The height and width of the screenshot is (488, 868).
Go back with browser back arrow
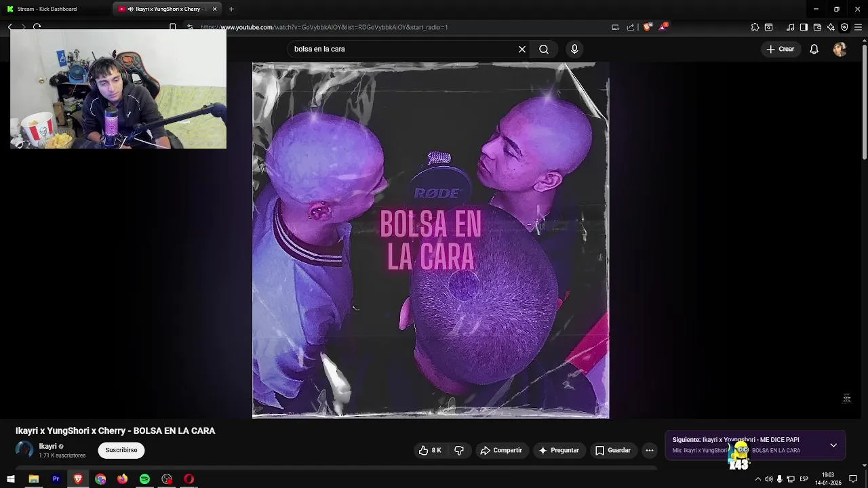[x=10, y=27]
